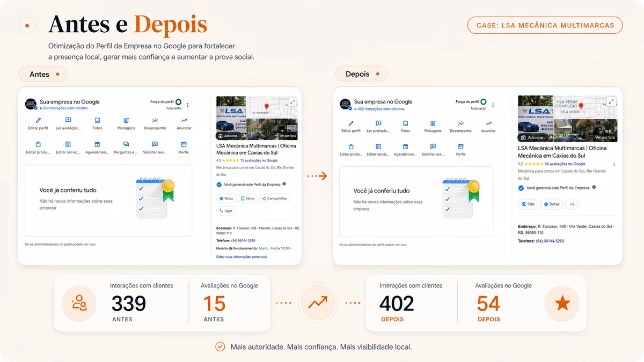Image resolution: width=644 pixels, height=362 pixels.
Task: Click the Vila Verde map thumbnail in Depois panel
Action: point(585,107)
